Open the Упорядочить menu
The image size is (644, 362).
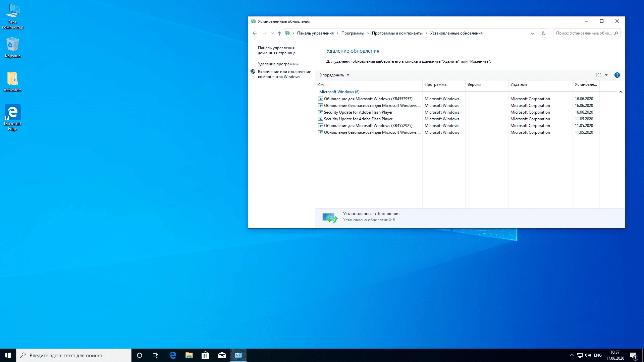point(334,75)
